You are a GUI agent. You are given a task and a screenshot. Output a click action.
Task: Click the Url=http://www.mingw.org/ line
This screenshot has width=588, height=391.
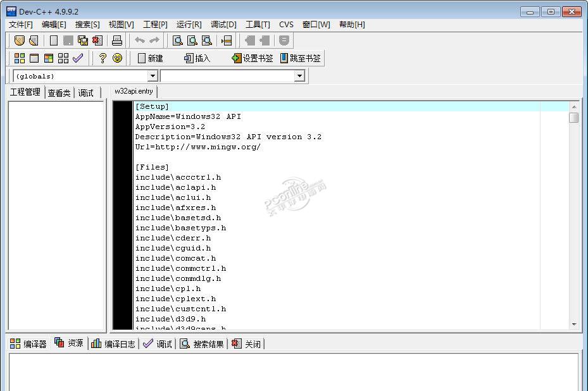pyautogui.click(x=198, y=147)
